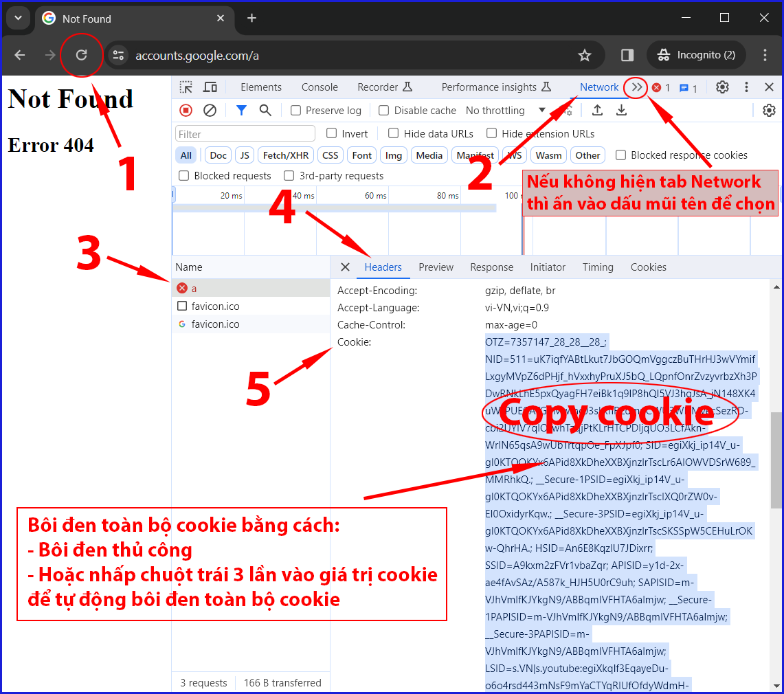Go back with the back arrow
Image resolution: width=784 pixels, height=694 pixels.
click(x=20, y=55)
